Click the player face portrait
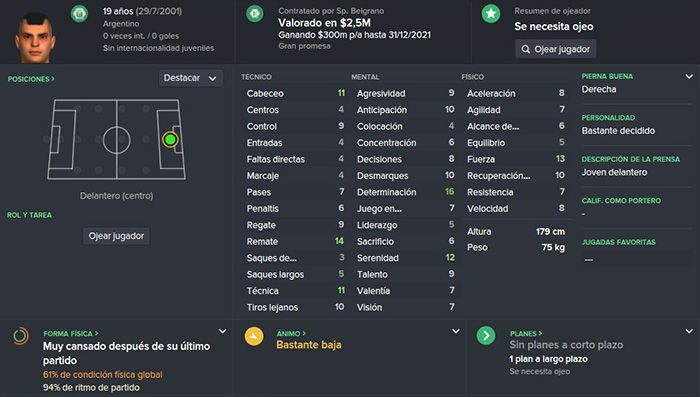Screen dimensions: 700x397 pyautogui.click(x=35, y=38)
